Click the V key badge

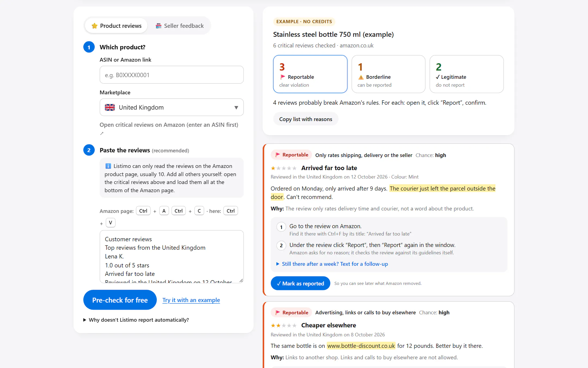(111, 222)
